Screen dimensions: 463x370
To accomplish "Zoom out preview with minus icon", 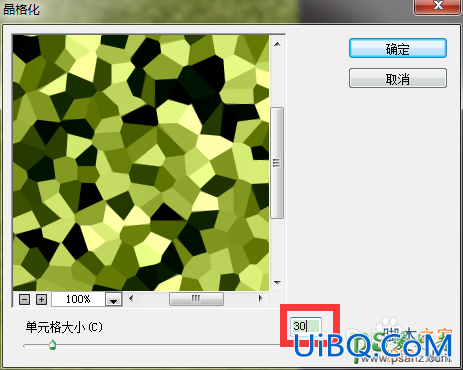I will [24, 299].
